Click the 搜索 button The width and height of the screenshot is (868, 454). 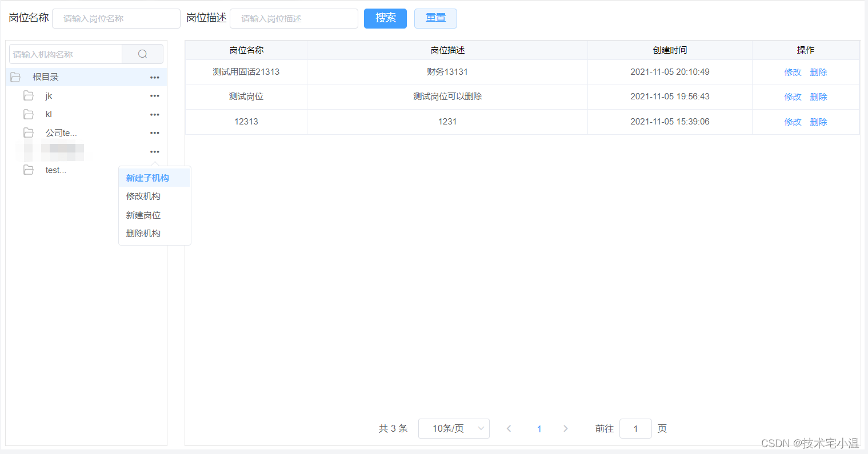(385, 18)
